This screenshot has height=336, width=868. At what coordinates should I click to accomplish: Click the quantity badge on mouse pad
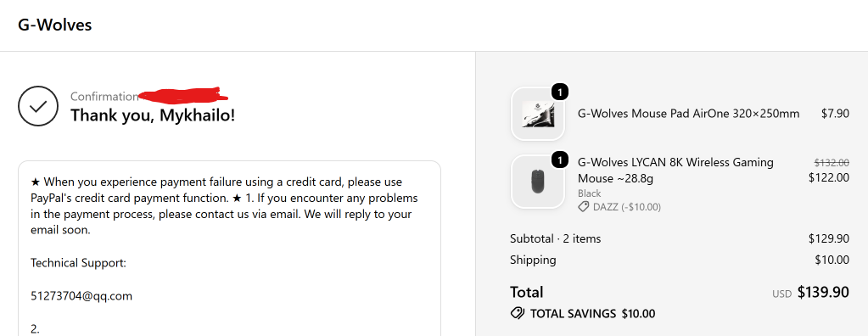[x=560, y=92]
